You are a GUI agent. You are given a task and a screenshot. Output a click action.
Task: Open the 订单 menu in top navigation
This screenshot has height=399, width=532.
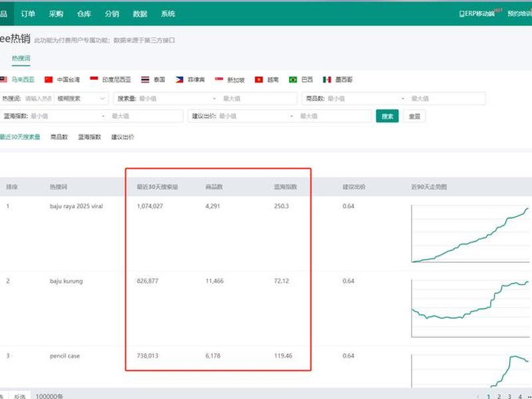pyautogui.click(x=28, y=13)
